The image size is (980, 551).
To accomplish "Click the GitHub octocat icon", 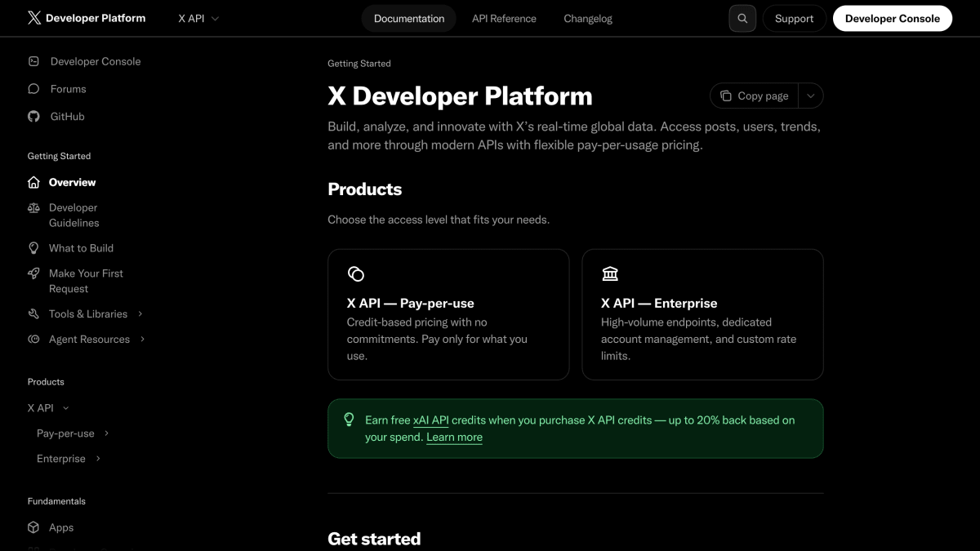I will tap(33, 117).
